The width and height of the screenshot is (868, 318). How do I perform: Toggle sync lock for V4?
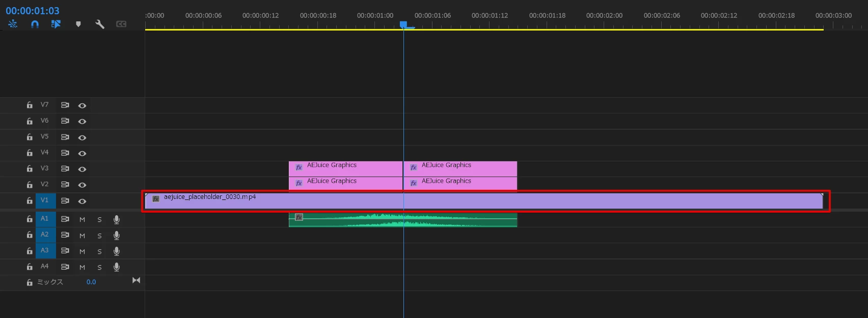pos(65,153)
